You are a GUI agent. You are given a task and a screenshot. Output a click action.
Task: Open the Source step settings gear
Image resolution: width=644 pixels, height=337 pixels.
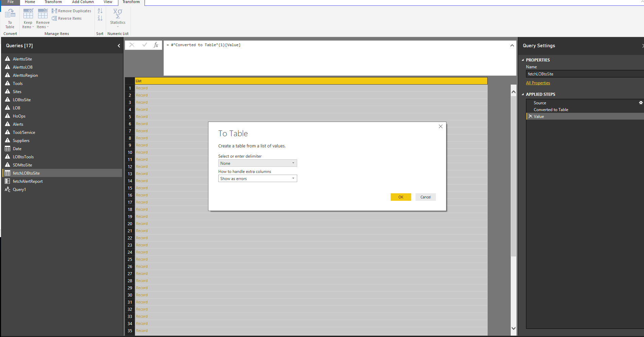click(x=641, y=103)
